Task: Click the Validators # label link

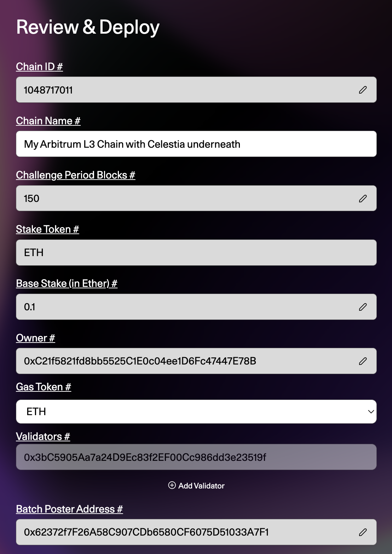Action: click(43, 436)
